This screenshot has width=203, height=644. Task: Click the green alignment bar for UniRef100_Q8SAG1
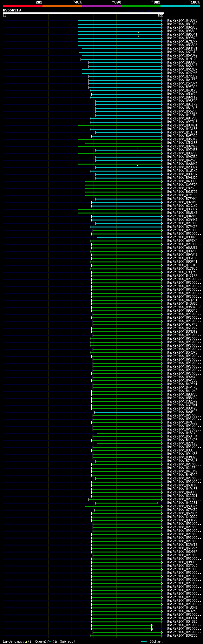120,125
